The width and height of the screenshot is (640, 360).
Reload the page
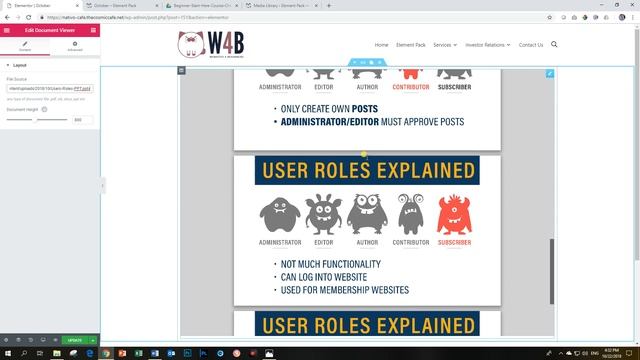click(x=29, y=18)
